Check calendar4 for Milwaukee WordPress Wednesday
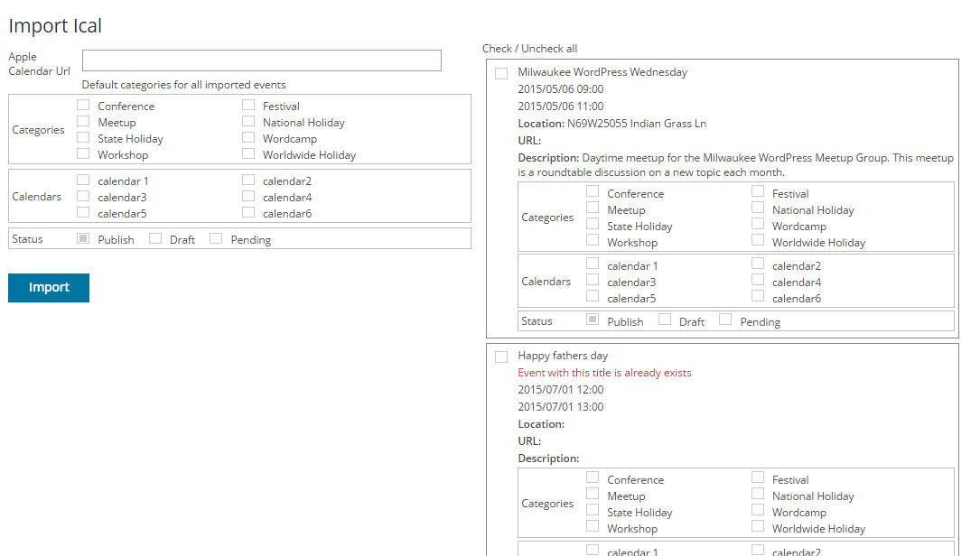The image size is (980, 556). 758,280
